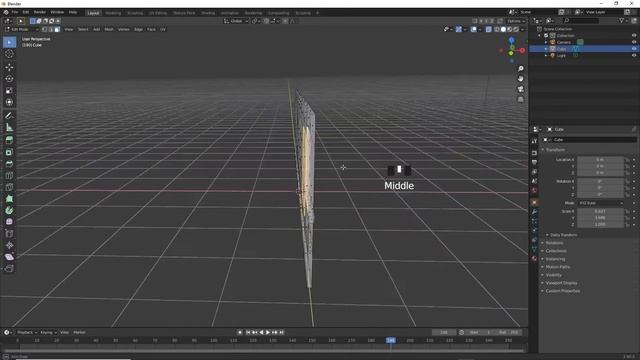Image resolution: width=640 pixels, height=360 pixels.
Task: Select the Extrude Region tool
Action: point(9,140)
